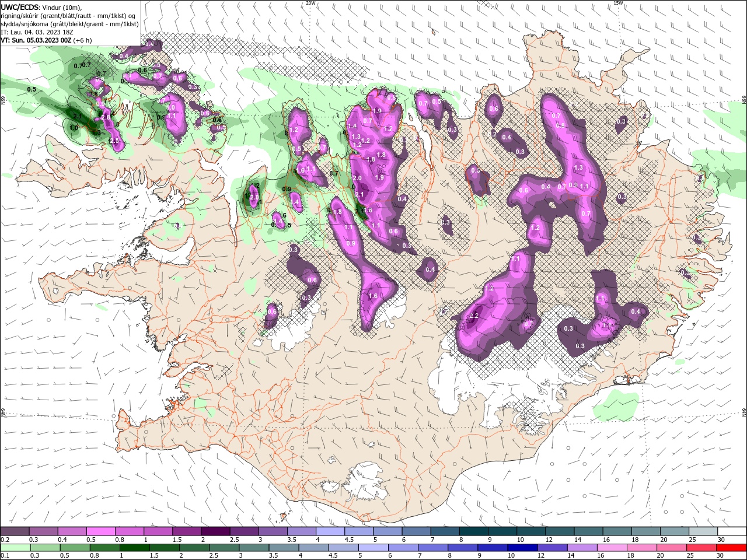747x560 pixels.
Task: Click the 20 swatch in lower rain legend
Action: click(672, 547)
